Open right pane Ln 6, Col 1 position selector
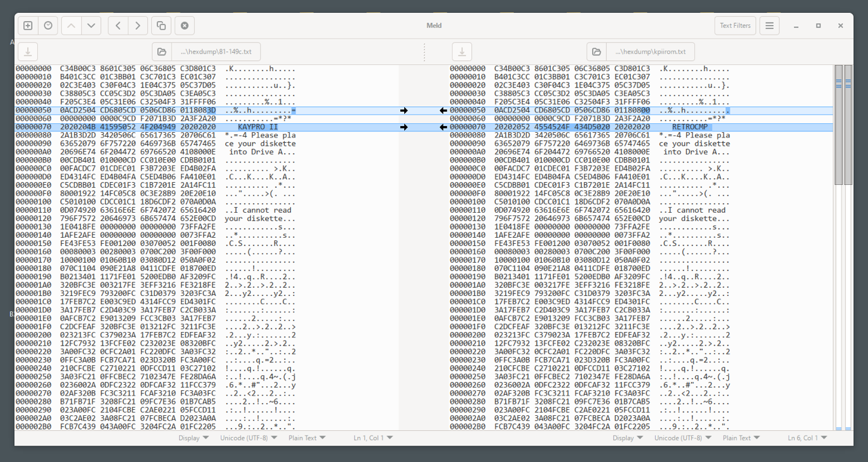Viewport: 868px width, 462px height. [x=807, y=438]
